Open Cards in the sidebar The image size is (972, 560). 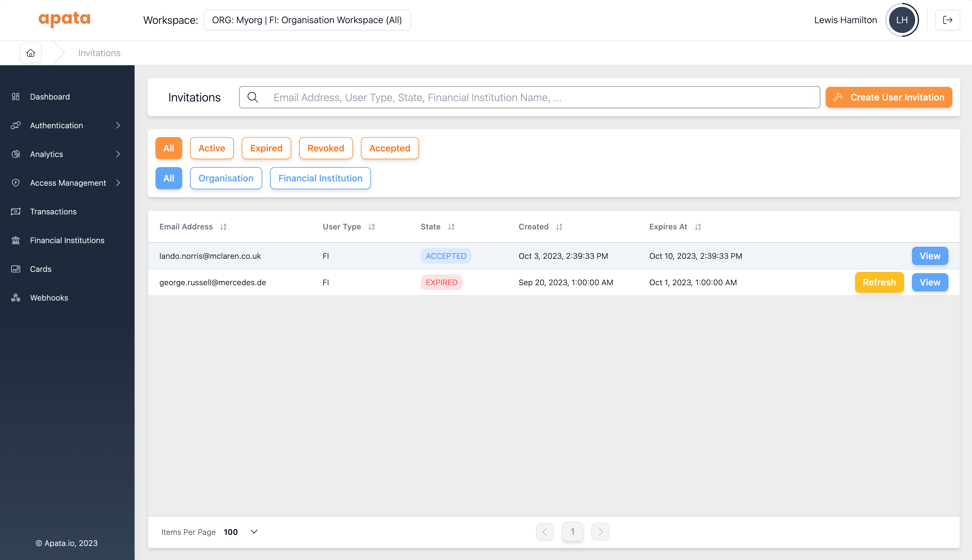[40, 269]
